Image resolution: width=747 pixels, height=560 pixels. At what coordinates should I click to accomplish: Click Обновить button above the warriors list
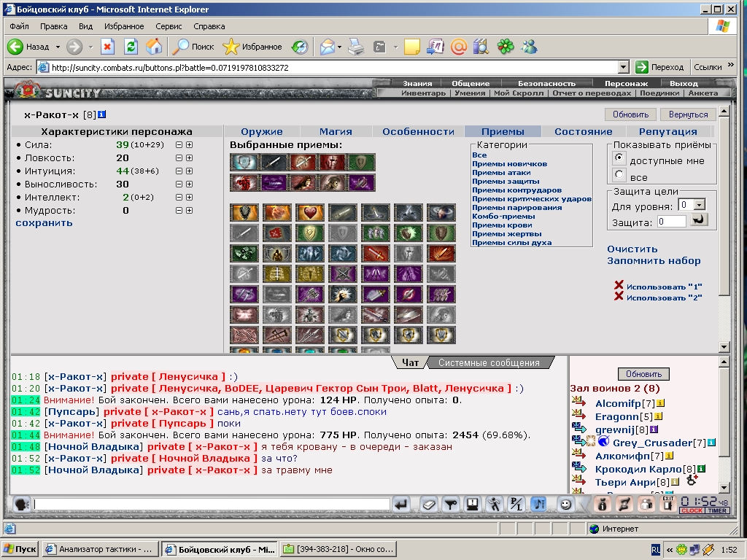(643, 374)
